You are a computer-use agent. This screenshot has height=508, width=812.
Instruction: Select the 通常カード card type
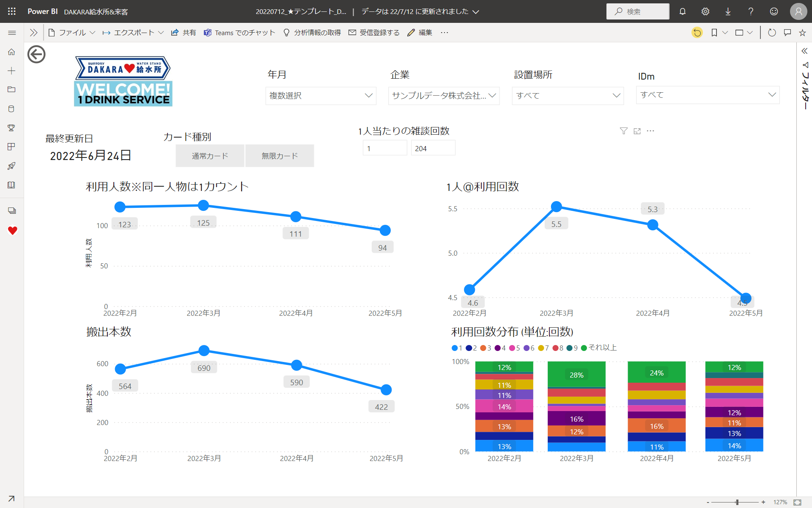(x=209, y=155)
